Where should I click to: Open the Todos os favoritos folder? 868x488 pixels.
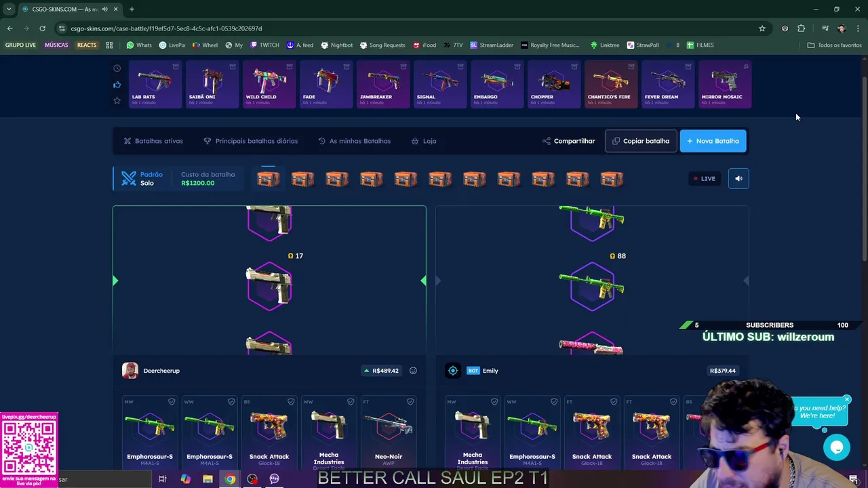click(834, 45)
